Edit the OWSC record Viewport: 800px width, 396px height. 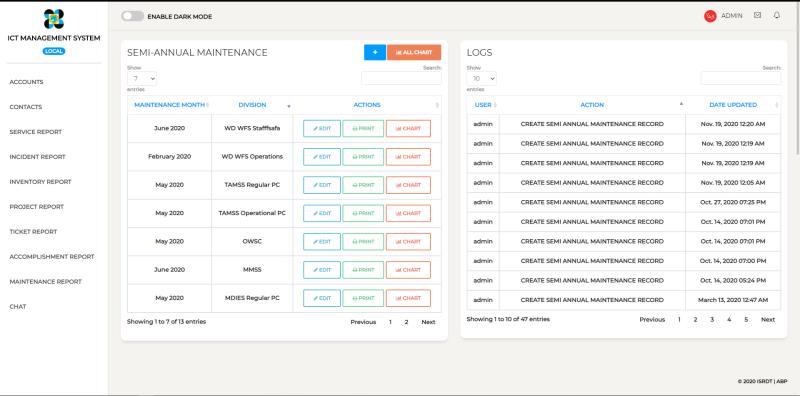point(322,242)
